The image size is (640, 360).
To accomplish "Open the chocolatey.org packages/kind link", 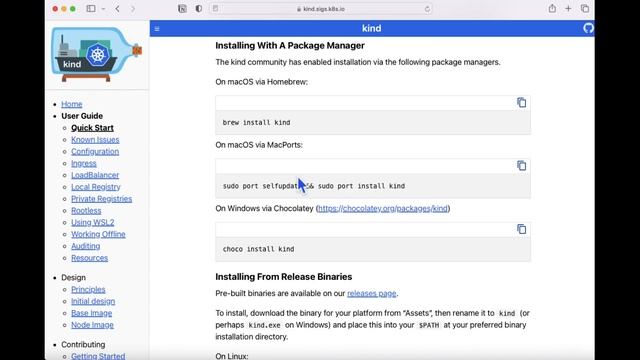I will (382, 209).
